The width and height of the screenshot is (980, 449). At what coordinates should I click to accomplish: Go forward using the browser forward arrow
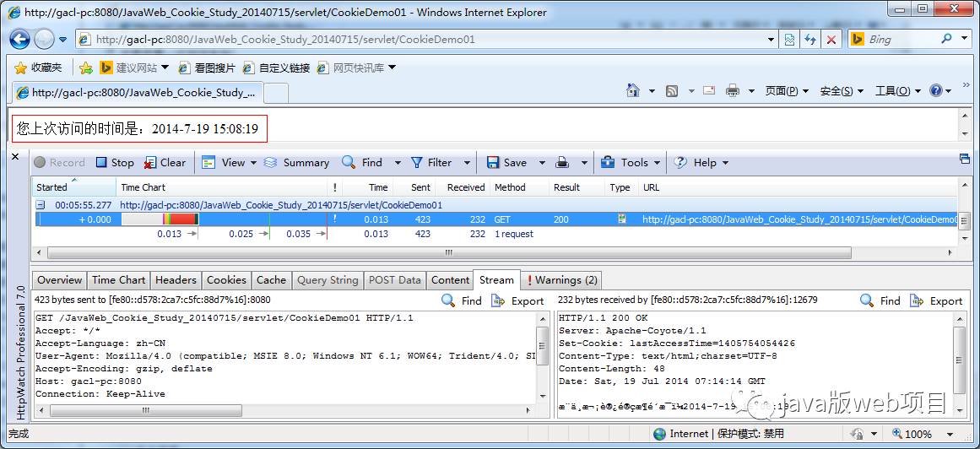tap(45, 40)
